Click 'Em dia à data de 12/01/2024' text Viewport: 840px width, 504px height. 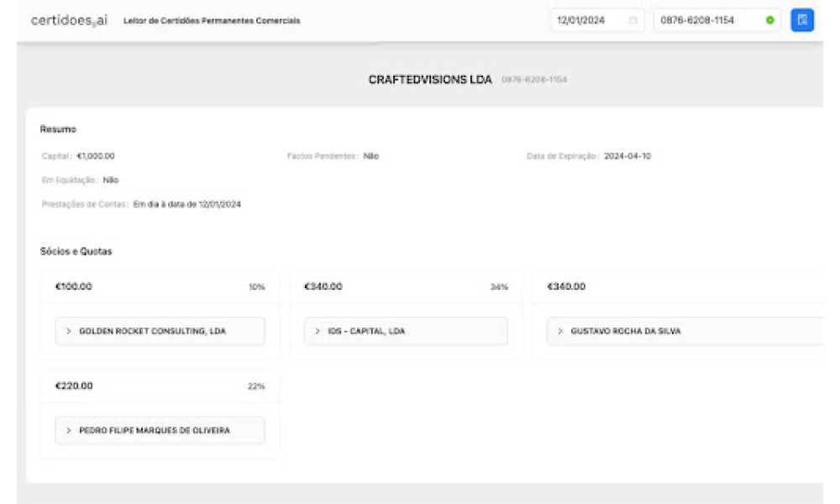tap(187, 204)
